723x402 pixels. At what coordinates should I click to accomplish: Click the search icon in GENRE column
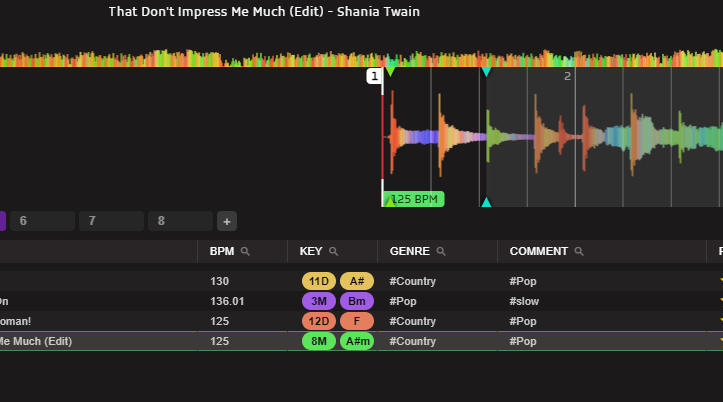pyautogui.click(x=440, y=252)
